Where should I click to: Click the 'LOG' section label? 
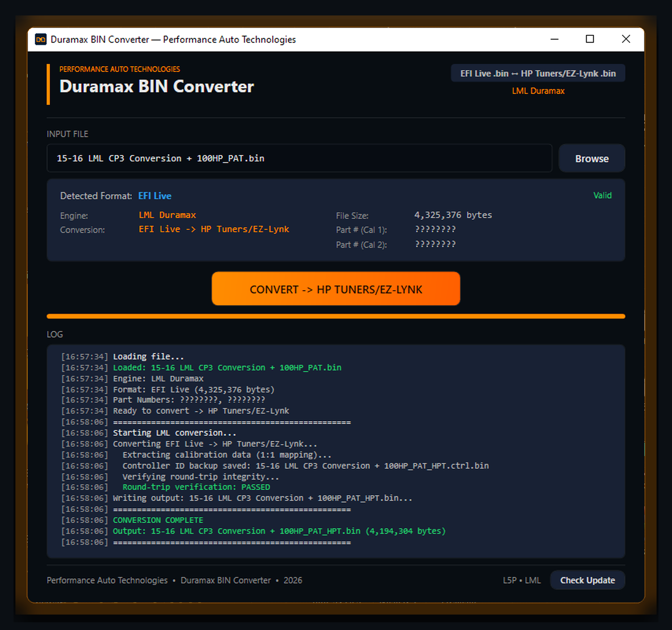coord(55,335)
